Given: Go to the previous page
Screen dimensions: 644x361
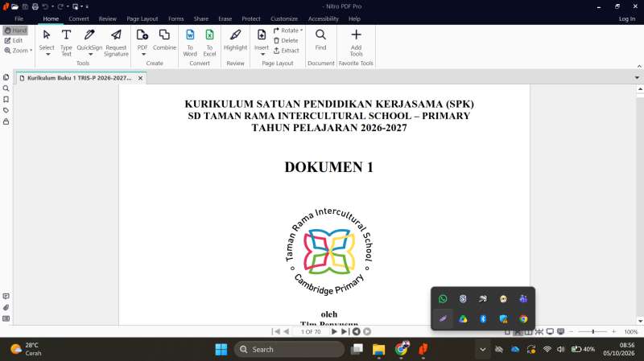Looking at the screenshot, I should (287, 331).
